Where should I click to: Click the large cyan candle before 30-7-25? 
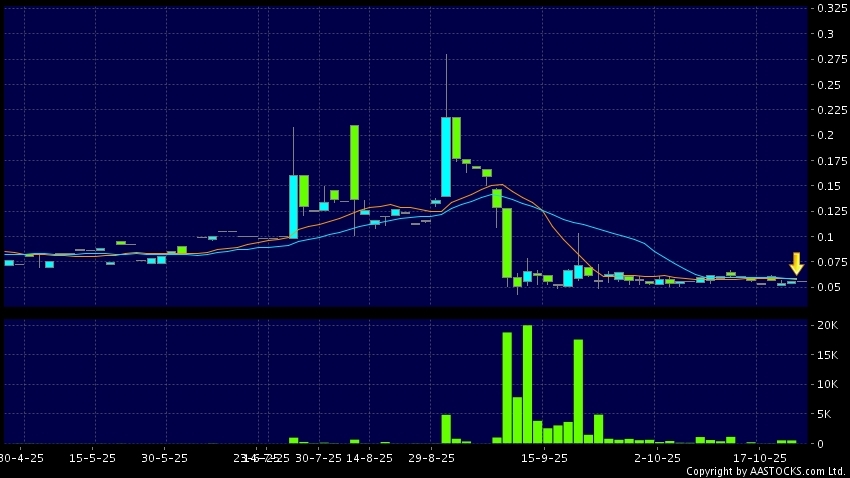point(294,206)
